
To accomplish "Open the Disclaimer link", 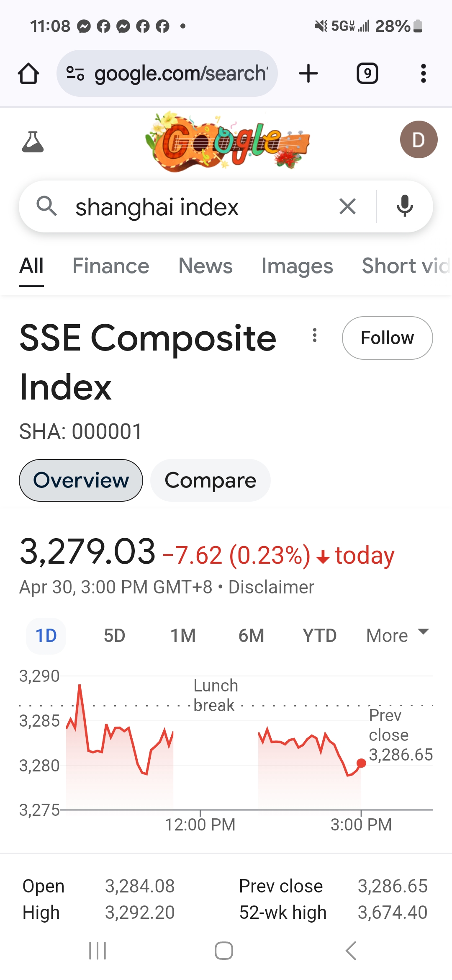I will [271, 587].
